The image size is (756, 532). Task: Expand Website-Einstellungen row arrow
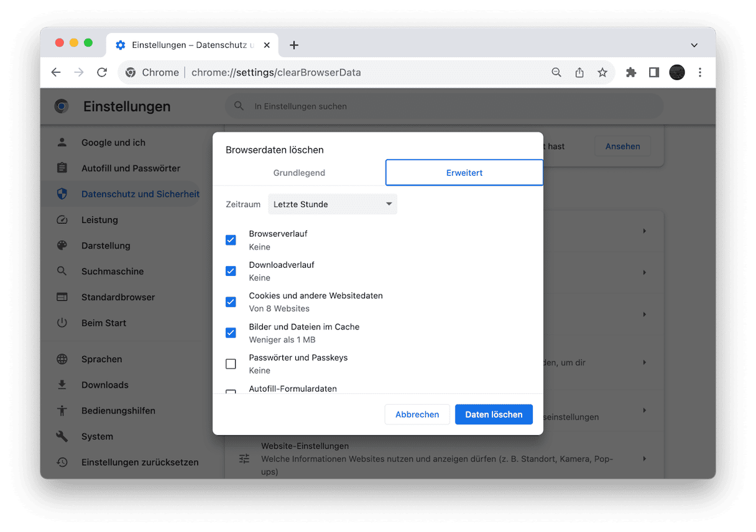click(644, 459)
